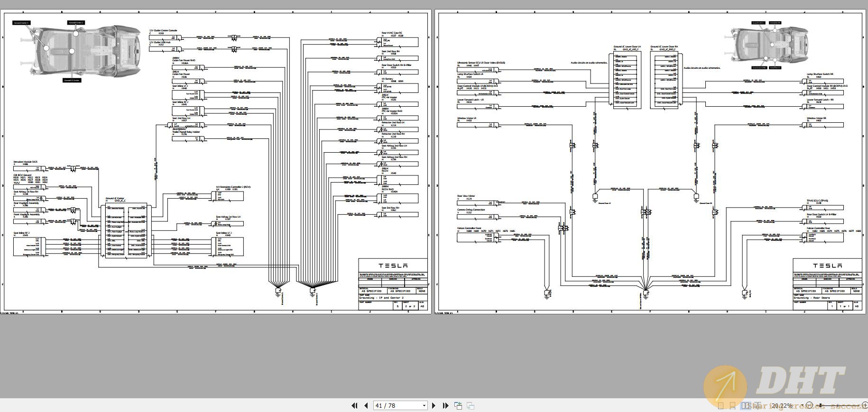Click the Trailer Pigtail Relay Holder label
Viewport: 868px width, 412px height.
186,132
